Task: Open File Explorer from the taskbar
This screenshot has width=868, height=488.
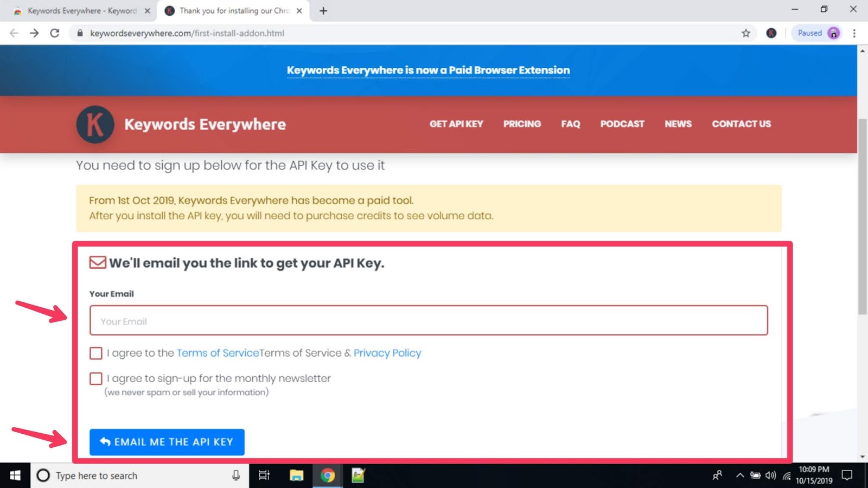Action: pos(296,476)
